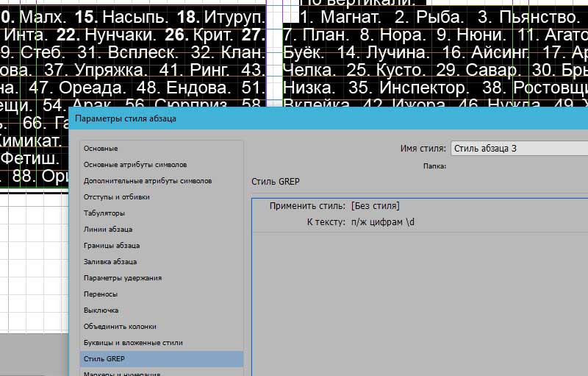Choose Заливка абзаца in sidebar

(110, 261)
